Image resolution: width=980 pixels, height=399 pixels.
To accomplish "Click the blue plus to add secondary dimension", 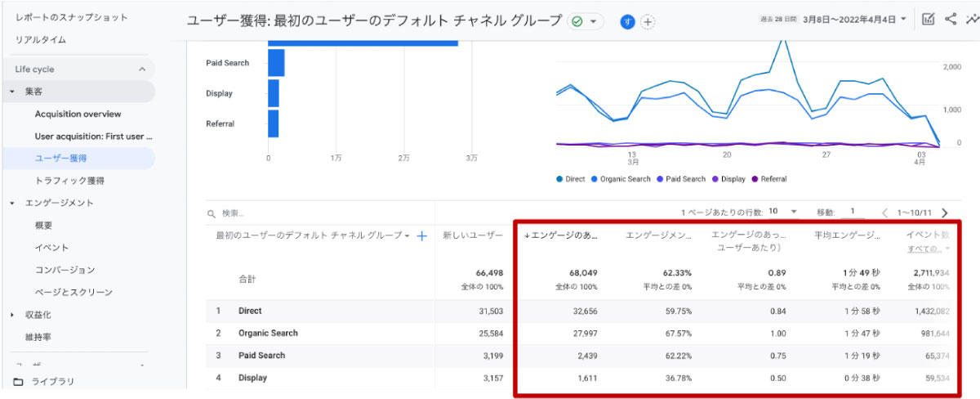I will tap(422, 235).
